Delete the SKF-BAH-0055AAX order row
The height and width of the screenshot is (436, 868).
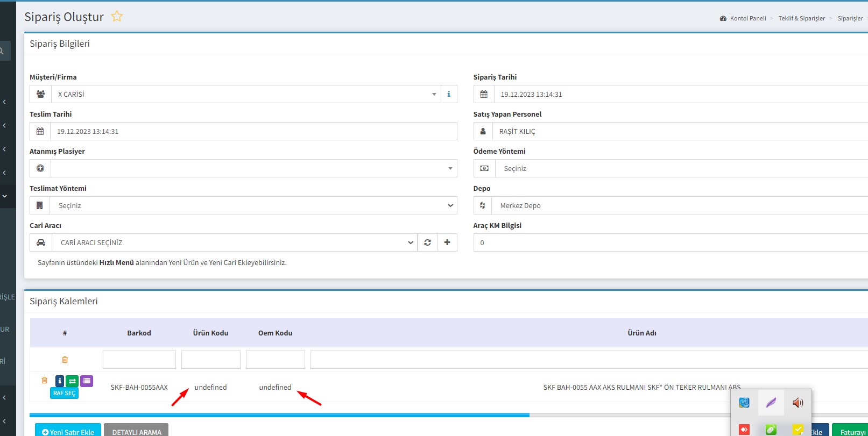pyautogui.click(x=45, y=381)
